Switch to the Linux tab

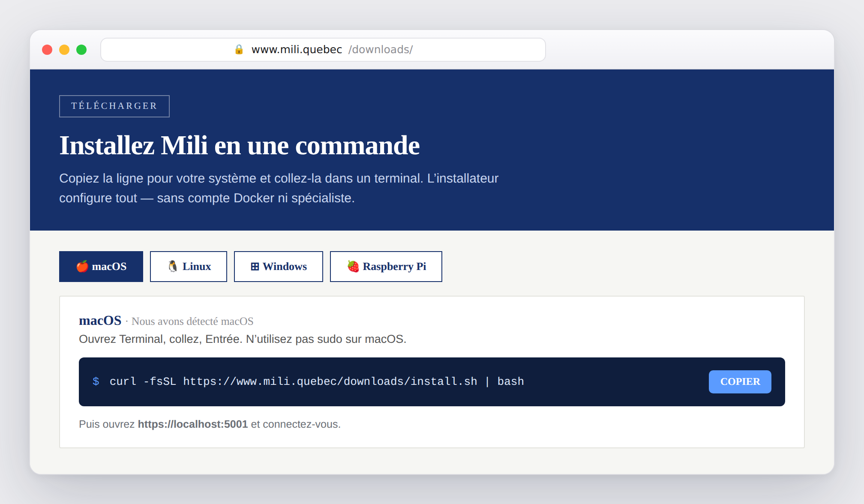(x=189, y=267)
